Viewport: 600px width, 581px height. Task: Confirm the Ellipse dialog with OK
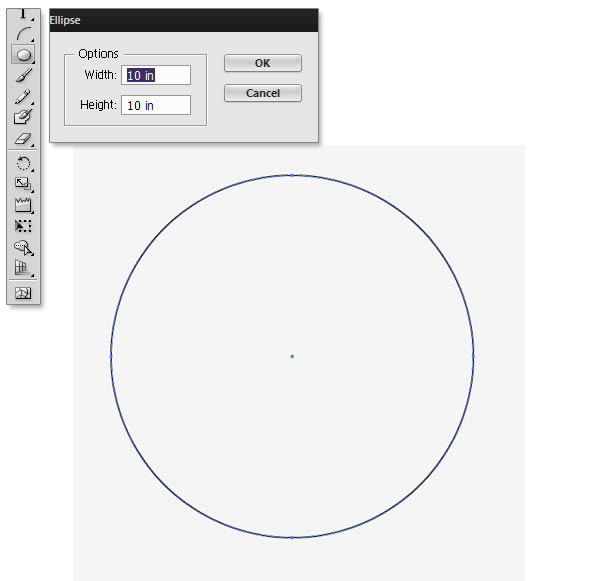coord(263,63)
